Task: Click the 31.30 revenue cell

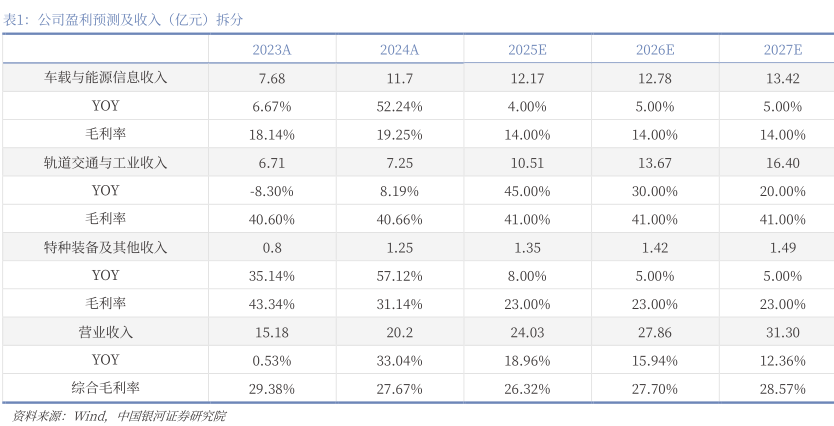Action: pyautogui.click(x=782, y=332)
